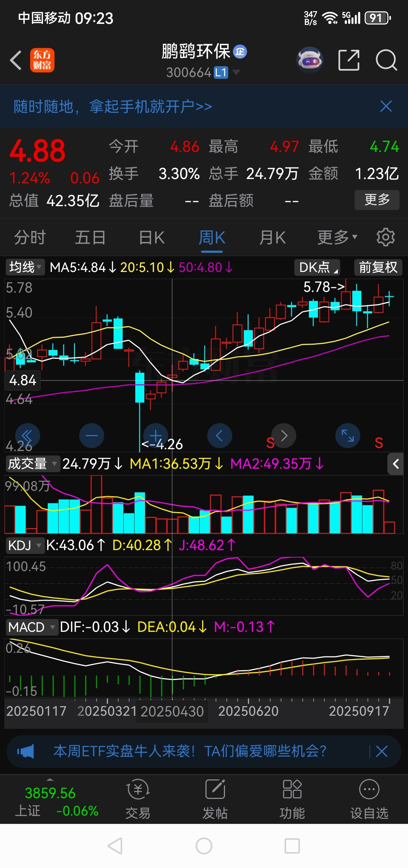408x868 pixels.
Task: Open 均线 indicator dropdown
Action: pyautogui.click(x=25, y=267)
